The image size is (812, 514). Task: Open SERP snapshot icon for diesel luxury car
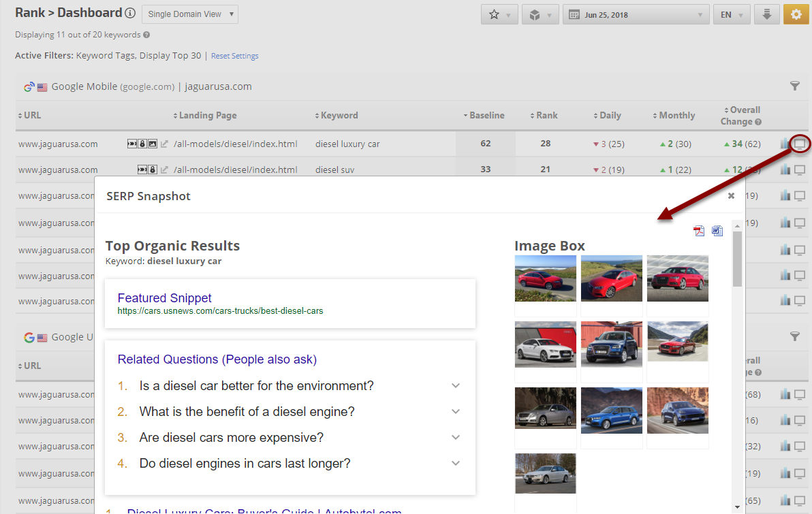tap(800, 144)
